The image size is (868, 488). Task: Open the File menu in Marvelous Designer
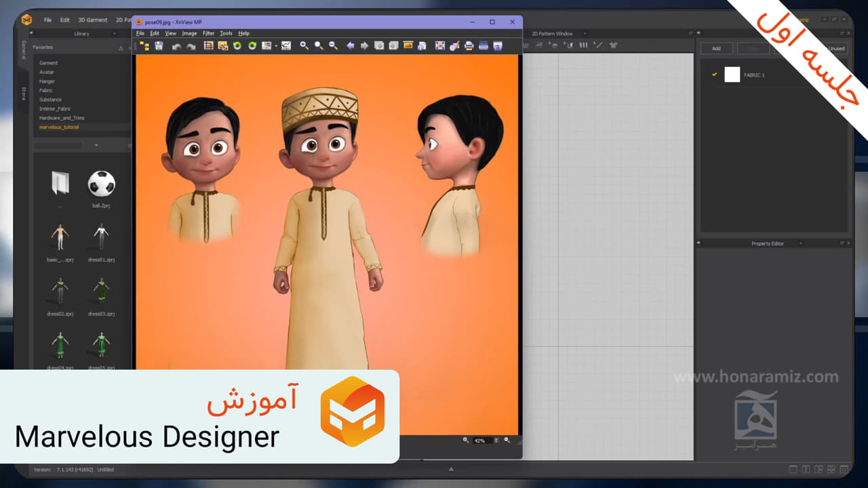tap(47, 20)
